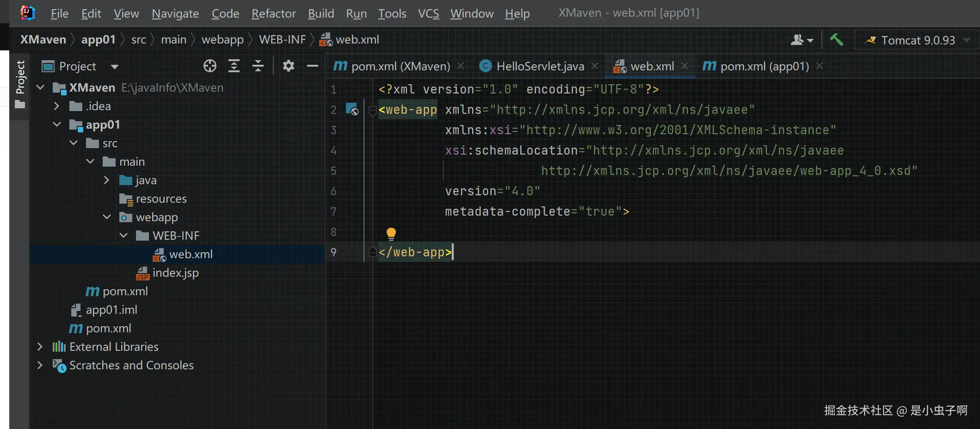Click the Expand All icon in Project panel

coord(234,66)
